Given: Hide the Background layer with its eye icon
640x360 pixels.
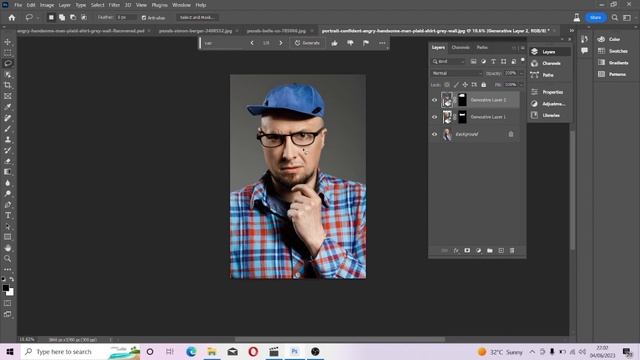Looking at the screenshot, I should coord(434,134).
